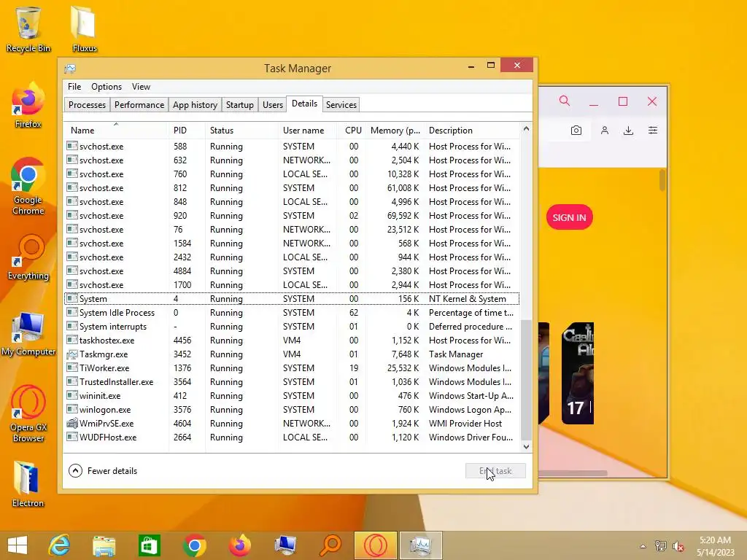
Task: Switch to the Performance tab
Action: click(x=139, y=105)
